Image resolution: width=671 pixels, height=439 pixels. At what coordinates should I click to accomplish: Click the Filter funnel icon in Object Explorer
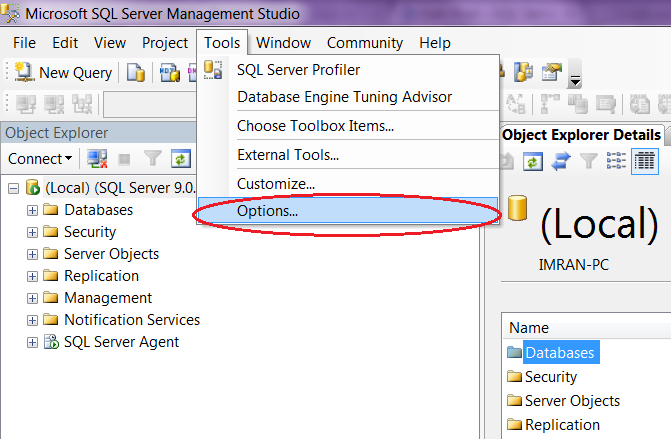(153, 159)
